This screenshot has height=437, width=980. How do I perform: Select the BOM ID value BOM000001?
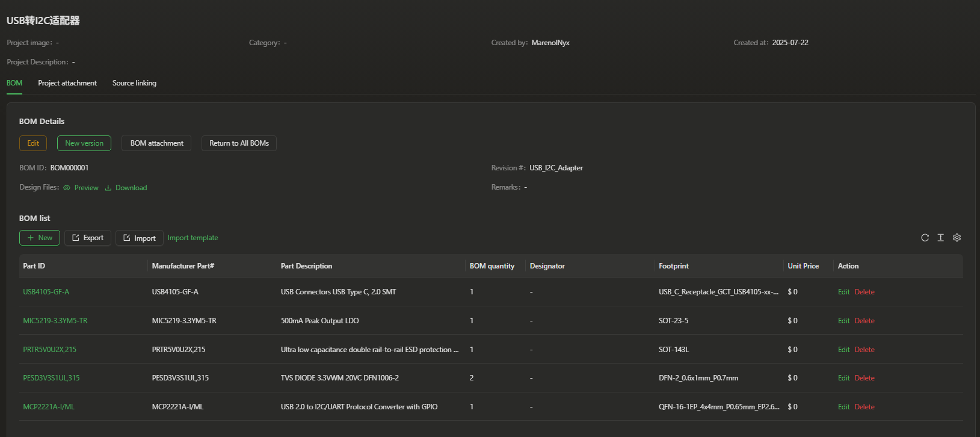pyautogui.click(x=69, y=168)
